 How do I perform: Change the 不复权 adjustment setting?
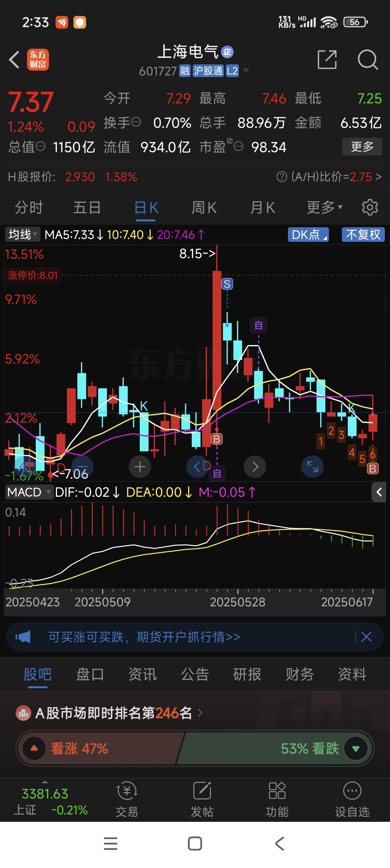point(363,234)
